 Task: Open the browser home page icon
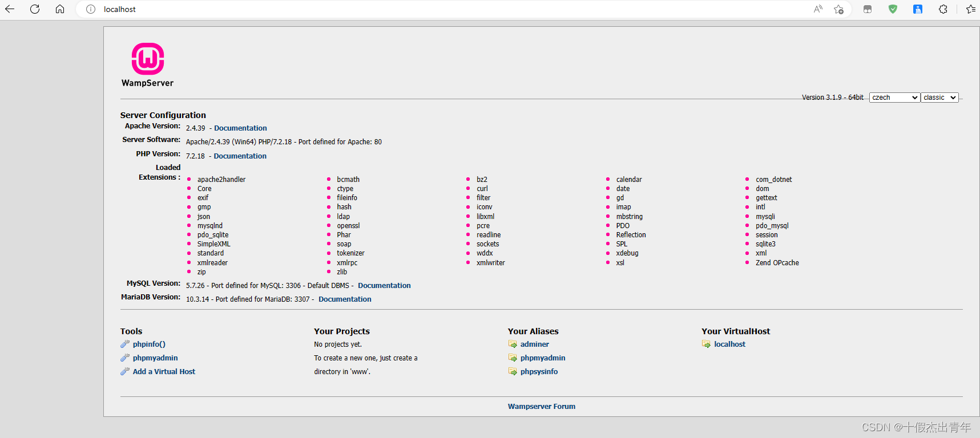[60, 9]
